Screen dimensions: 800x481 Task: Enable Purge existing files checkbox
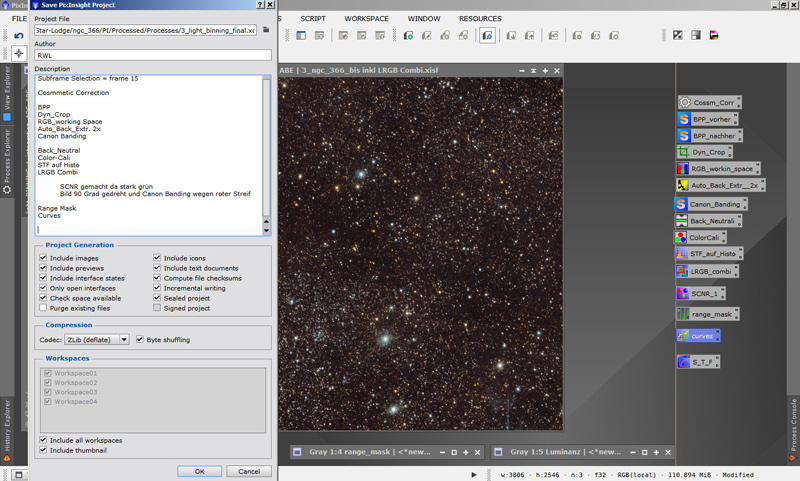tap(43, 308)
